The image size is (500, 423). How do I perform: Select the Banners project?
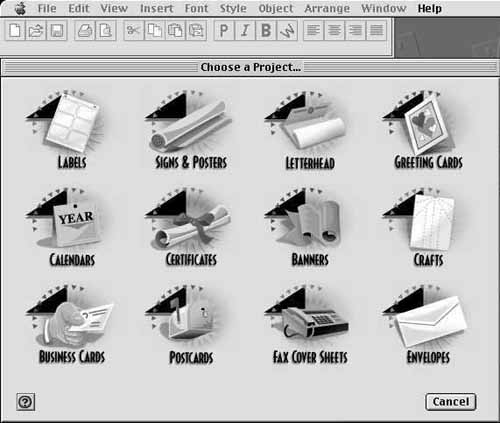point(308,227)
